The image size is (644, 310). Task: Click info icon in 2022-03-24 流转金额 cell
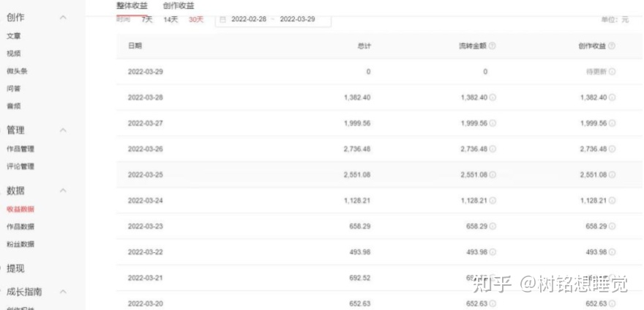(x=493, y=201)
